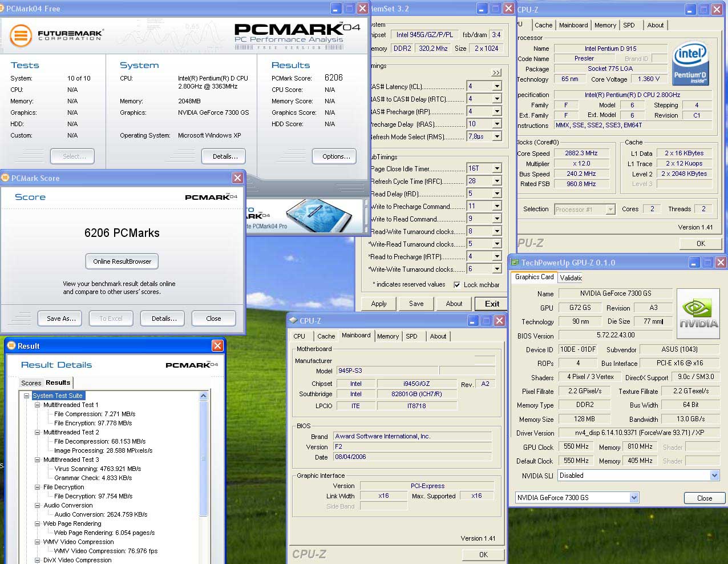This screenshot has height=564, width=728.
Task: Click the Options... button under Results
Action: click(335, 156)
